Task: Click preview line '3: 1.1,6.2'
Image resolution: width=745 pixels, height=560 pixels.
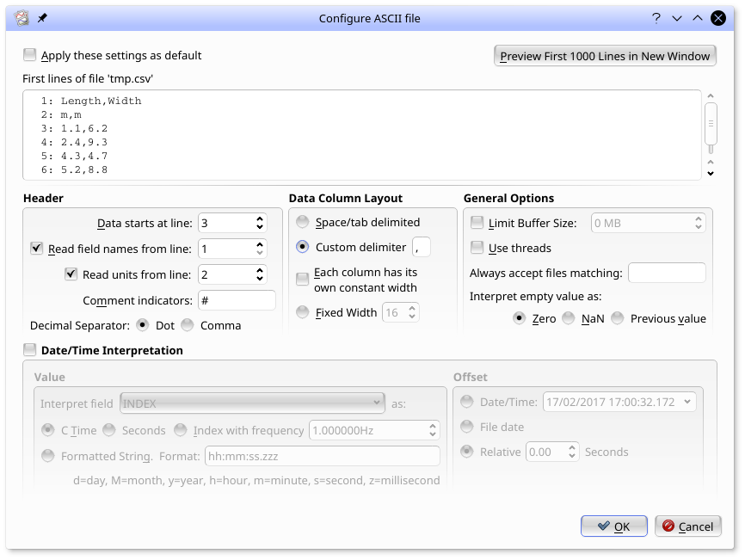Action: pyautogui.click(x=75, y=128)
